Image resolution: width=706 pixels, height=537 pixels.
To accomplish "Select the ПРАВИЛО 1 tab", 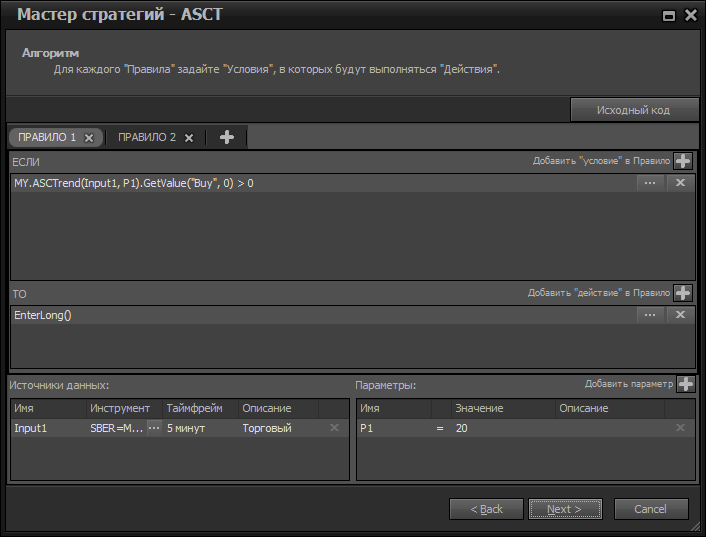I will 47,137.
